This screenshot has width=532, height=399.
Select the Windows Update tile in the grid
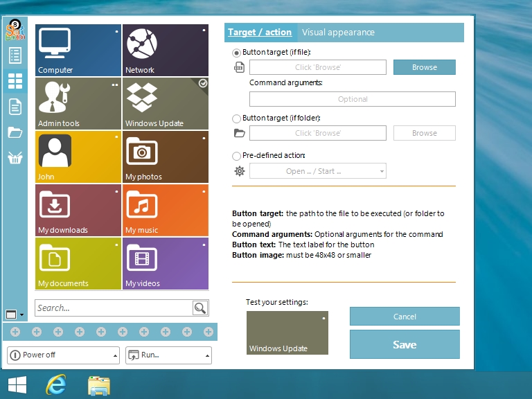click(x=166, y=103)
